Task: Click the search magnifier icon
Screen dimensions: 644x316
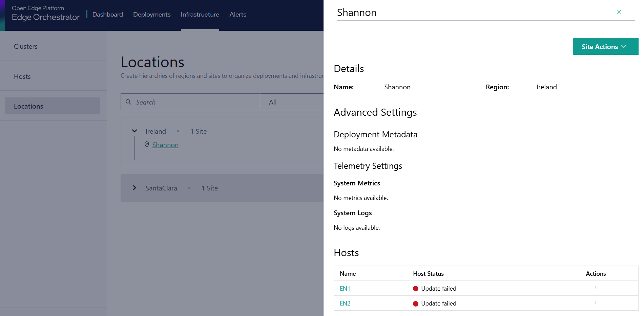Action: 128,102
